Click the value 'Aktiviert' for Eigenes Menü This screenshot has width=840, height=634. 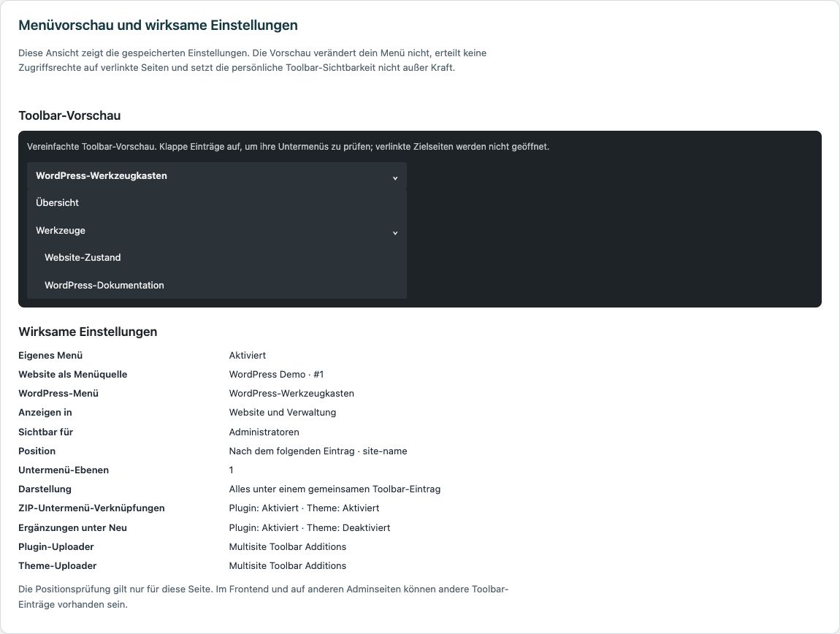coord(248,355)
